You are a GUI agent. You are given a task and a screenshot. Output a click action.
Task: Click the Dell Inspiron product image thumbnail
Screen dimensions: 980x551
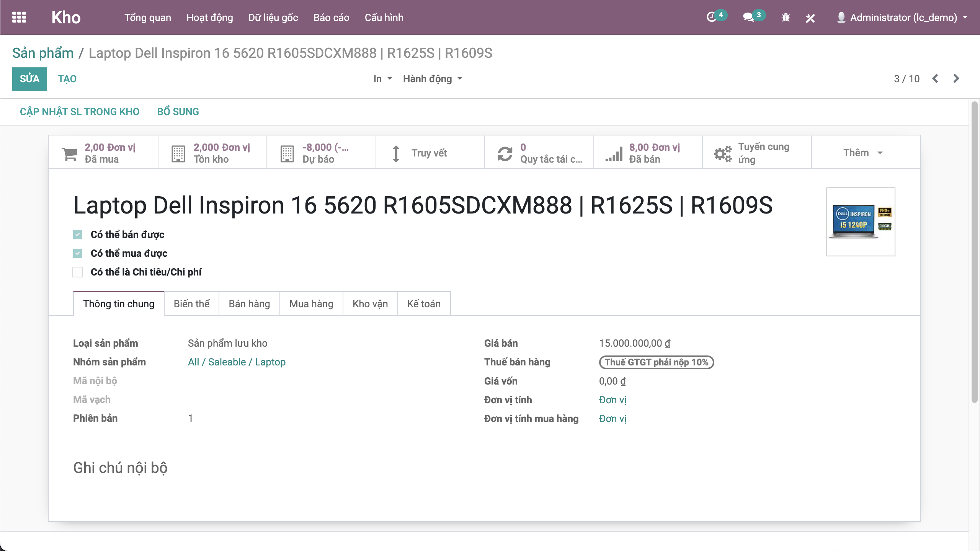pyautogui.click(x=860, y=222)
